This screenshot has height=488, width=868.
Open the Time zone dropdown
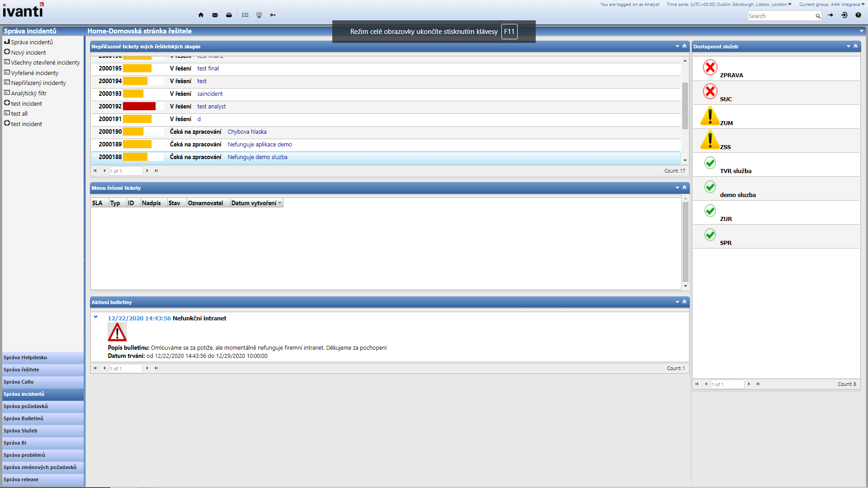790,5
